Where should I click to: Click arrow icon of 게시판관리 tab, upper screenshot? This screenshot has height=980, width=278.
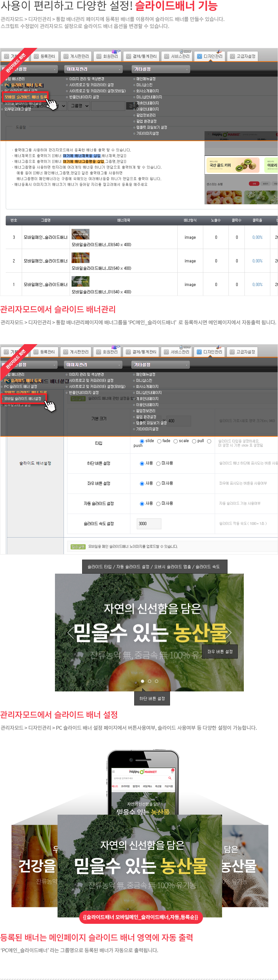[66, 56]
